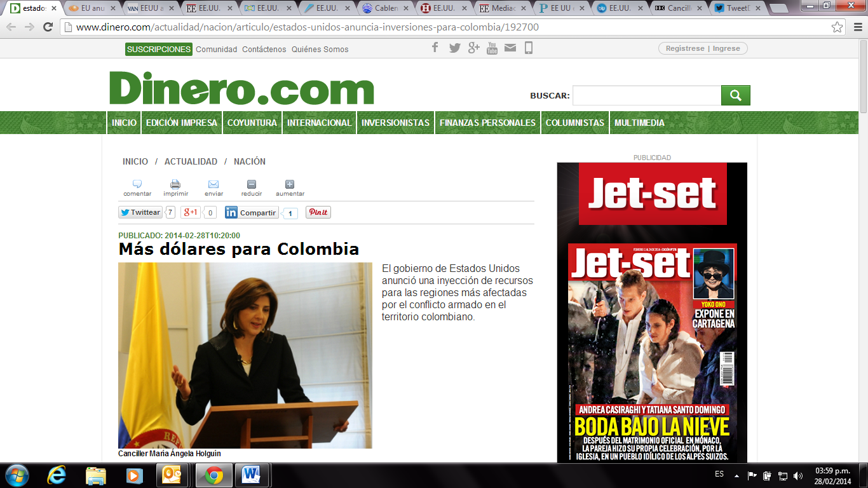Click ACTUALIDAD in the breadcrumb
The image size is (868, 488).
pos(191,161)
